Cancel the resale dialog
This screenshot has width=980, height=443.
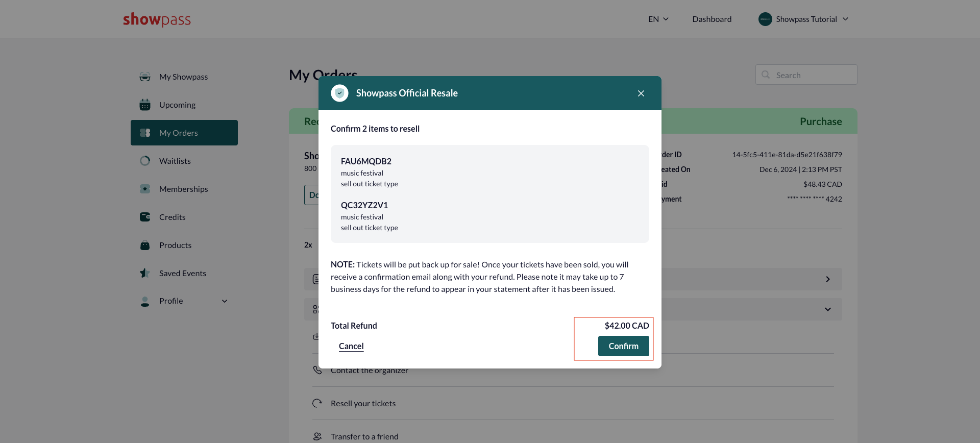point(351,346)
